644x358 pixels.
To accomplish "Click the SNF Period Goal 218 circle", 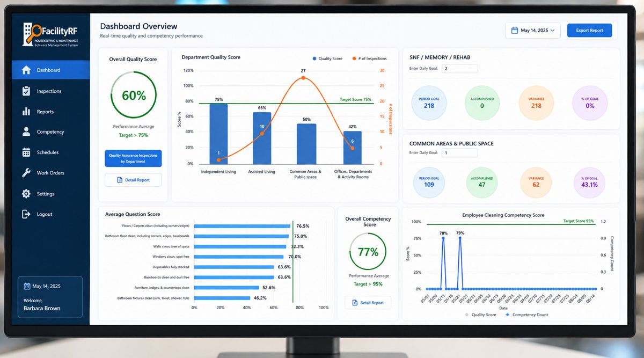I will pos(429,102).
